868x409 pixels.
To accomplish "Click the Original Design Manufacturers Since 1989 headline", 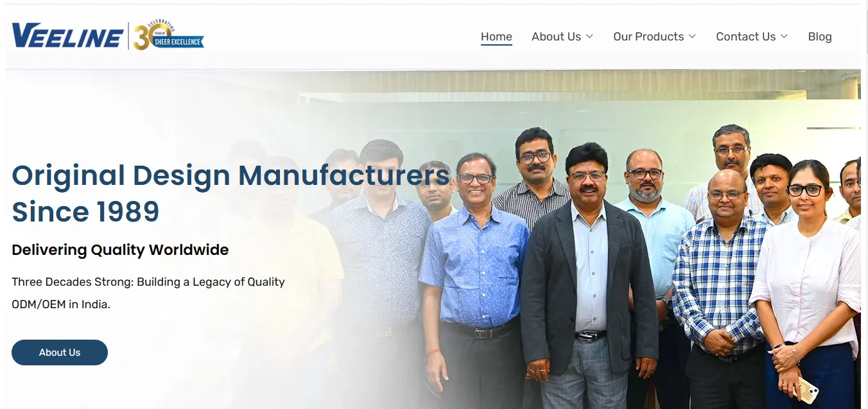I will [x=230, y=193].
